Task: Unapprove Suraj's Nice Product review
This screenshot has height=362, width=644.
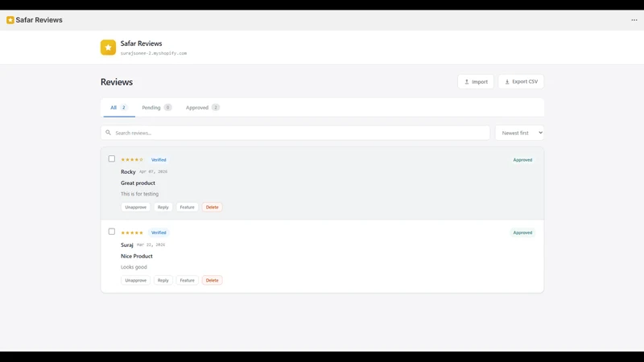Action: [135, 280]
